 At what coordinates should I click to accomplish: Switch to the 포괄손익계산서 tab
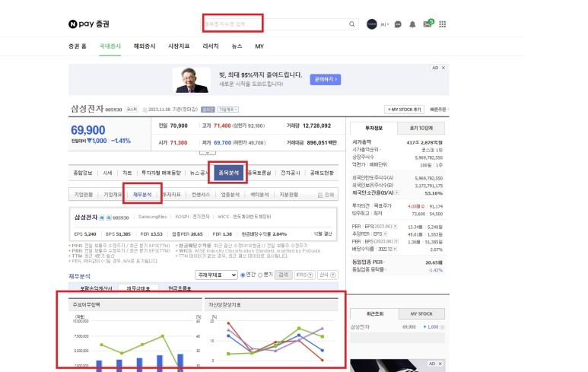coord(96,288)
